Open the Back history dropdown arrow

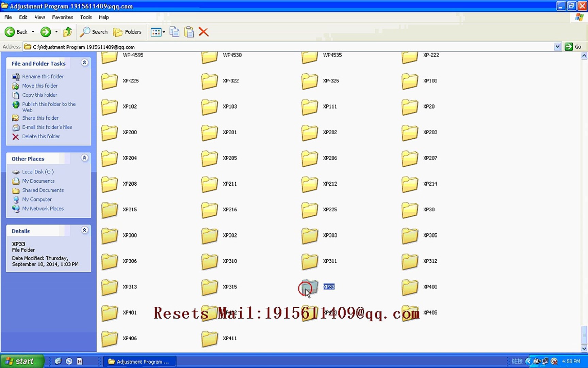click(33, 32)
